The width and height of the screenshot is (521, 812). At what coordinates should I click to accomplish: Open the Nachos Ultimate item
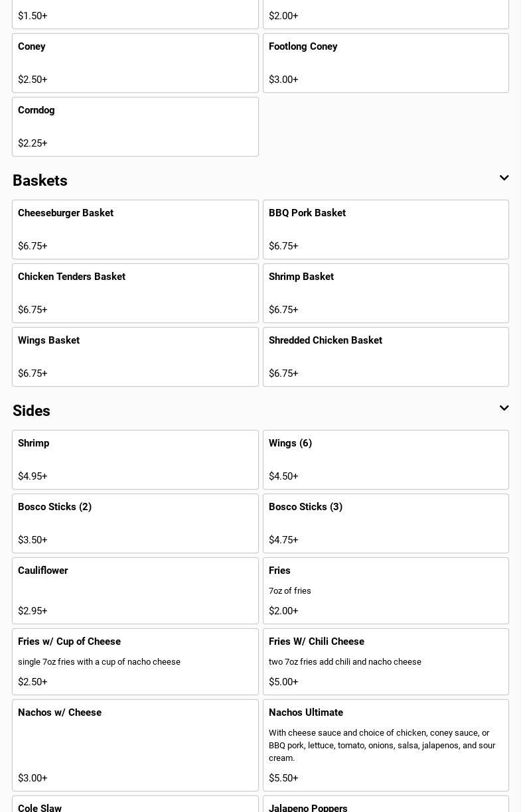[386, 745]
